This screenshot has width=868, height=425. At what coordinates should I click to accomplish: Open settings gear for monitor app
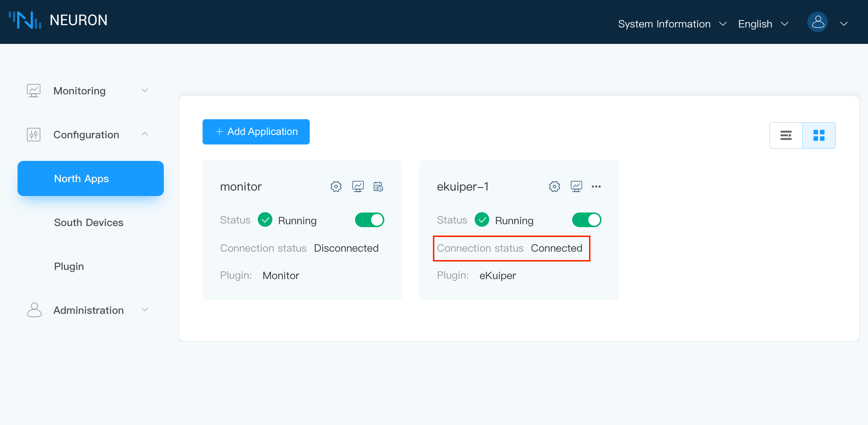pyautogui.click(x=336, y=187)
